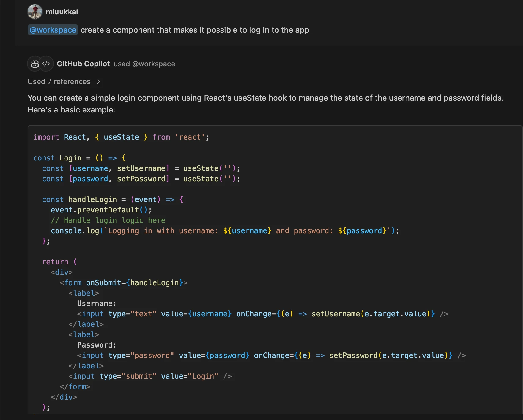Image resolution: width=523 pixels, height=420 pixels.
Task: Click the 'return (' line
Action: tap(60, 262)
